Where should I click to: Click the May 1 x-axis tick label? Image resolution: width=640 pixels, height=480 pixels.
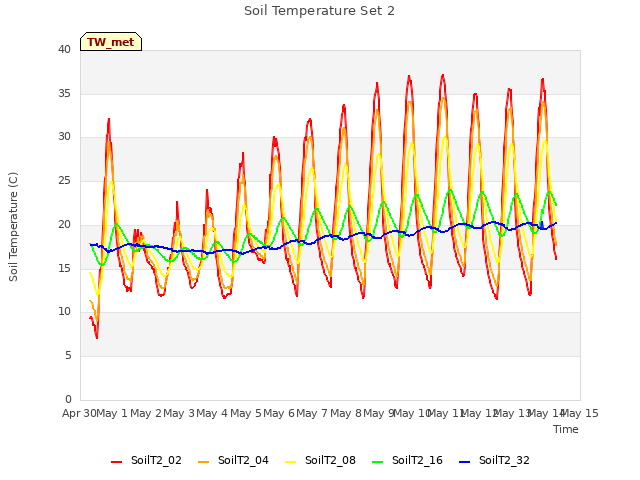pyautogui.click(x=112, y=413)
